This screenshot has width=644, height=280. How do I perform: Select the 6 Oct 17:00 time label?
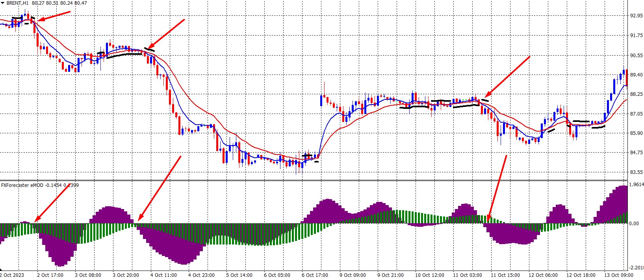tap(315, 275)
